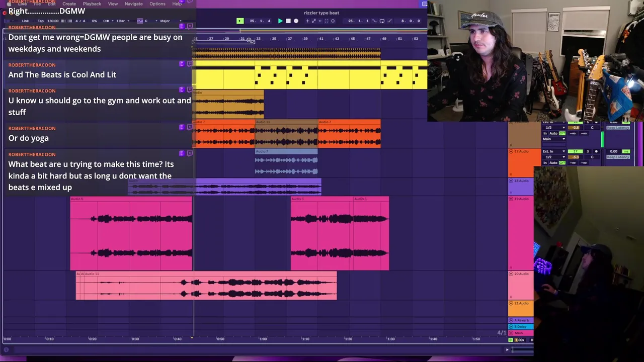The height and width of the screenshot is (362, 644).
Task: Adjust 17 Audio volume slider -5.3
Action: (x=575, y=157)
